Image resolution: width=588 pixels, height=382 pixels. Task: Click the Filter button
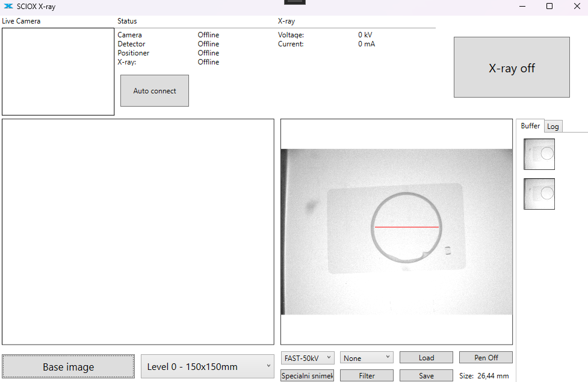[x=367, y=375]
